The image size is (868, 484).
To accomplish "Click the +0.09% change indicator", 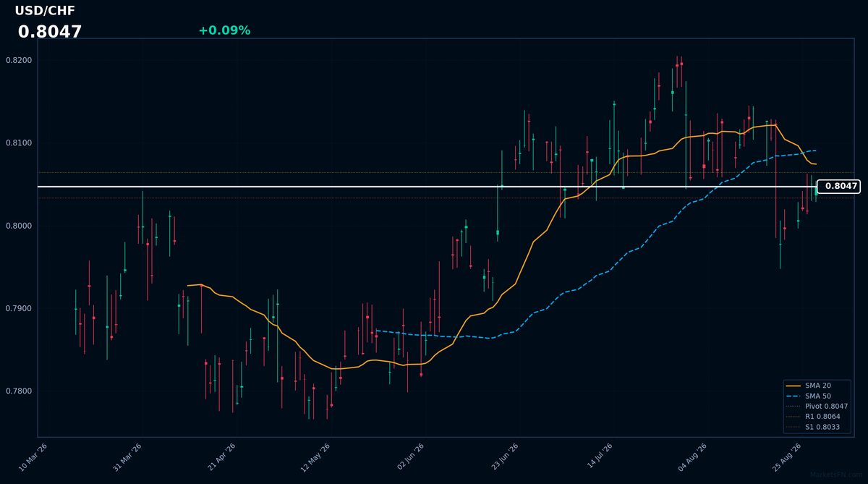I will [x=224, y=30].
